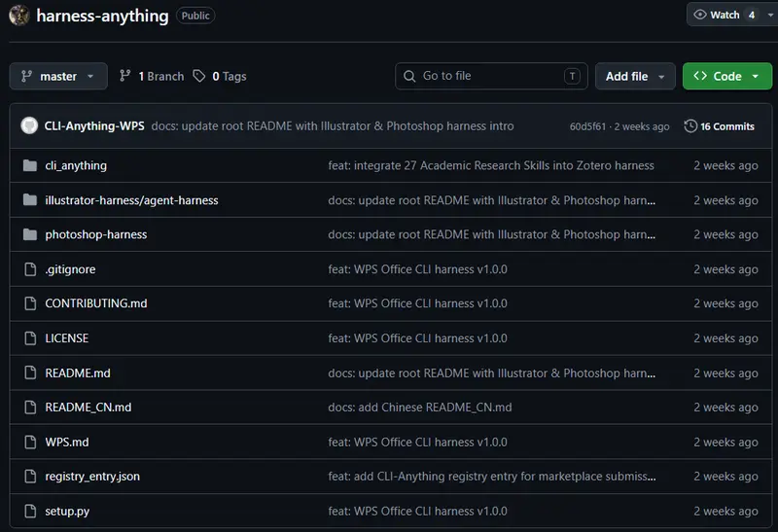The width and height of the screenshot is (778, 532).
Task: Open commit message on the setup.py row
Action: pos(417,511)
